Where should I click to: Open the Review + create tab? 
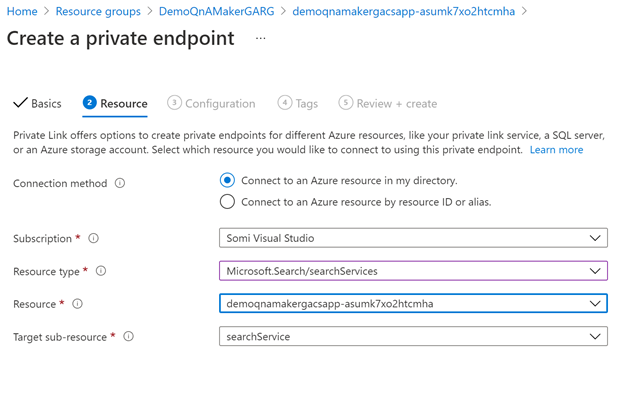click(x=396, y=103)
